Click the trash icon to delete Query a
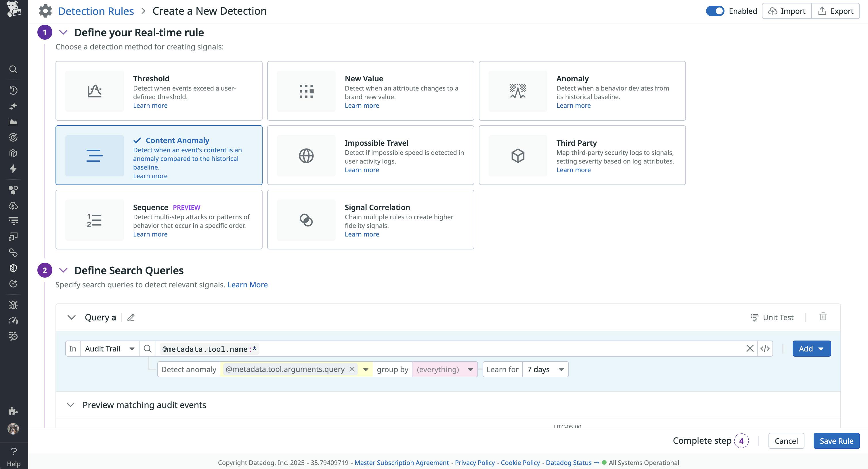Image resolution: width=868 pixels, height=469 pixels. click(823, 316)
